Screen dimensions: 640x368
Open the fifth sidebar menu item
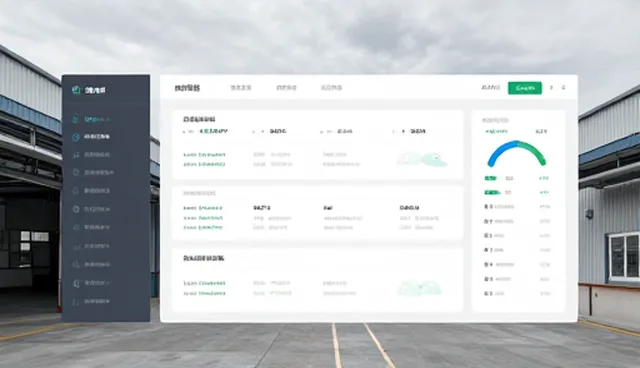point(92,191)
